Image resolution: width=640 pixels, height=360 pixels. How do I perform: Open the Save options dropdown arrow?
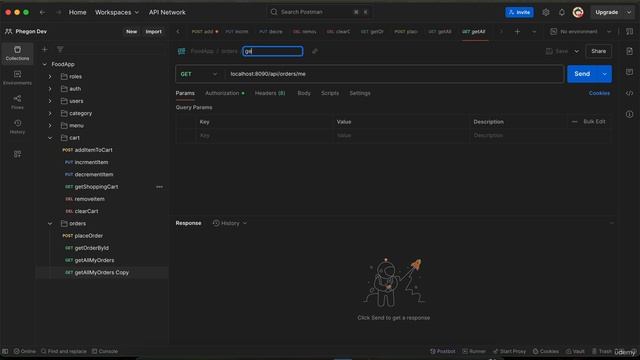[x=576, y=51]
